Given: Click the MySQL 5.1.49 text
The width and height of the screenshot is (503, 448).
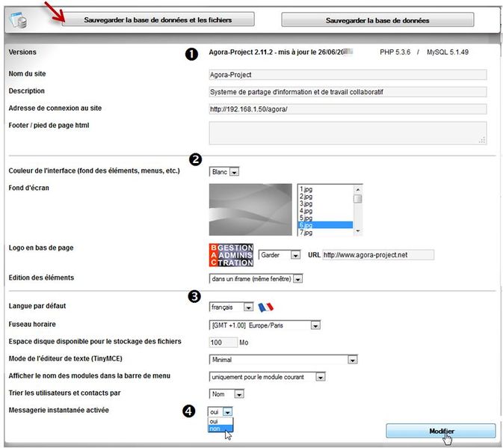Looking at the screenshot, I should click(x=448, y=52).
